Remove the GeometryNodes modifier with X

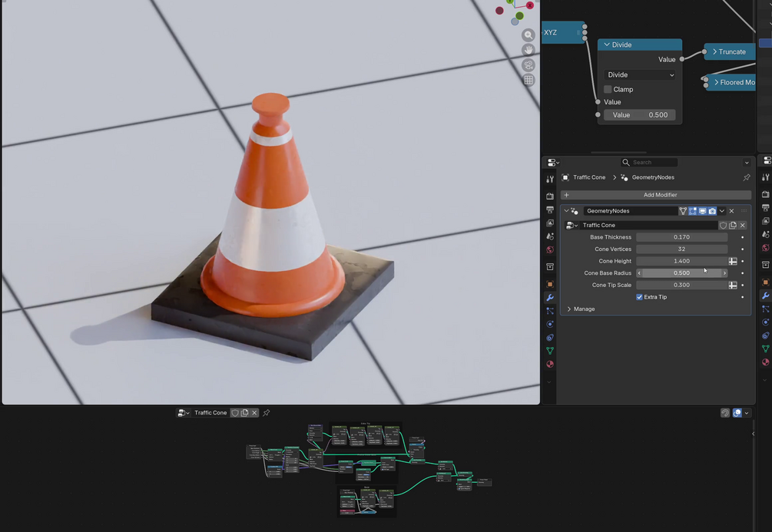click(x=731, y=210)
